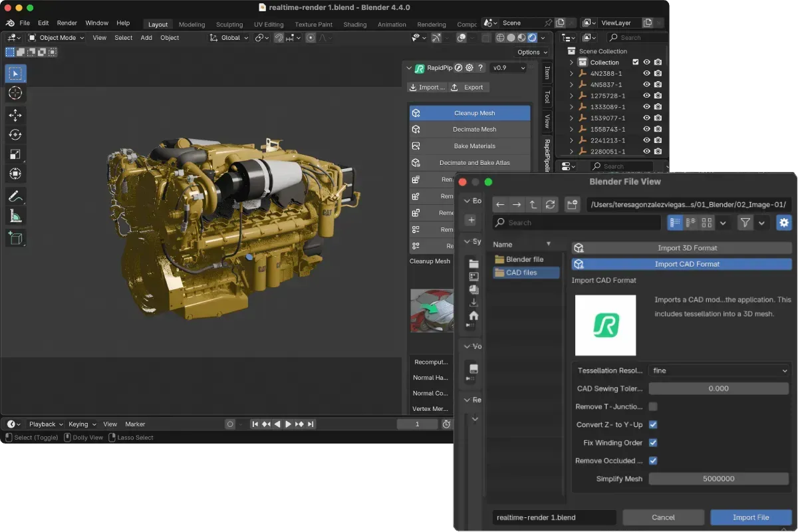
Task: Click the Simplify Mesh value slider
Action: tap(718, 479)
